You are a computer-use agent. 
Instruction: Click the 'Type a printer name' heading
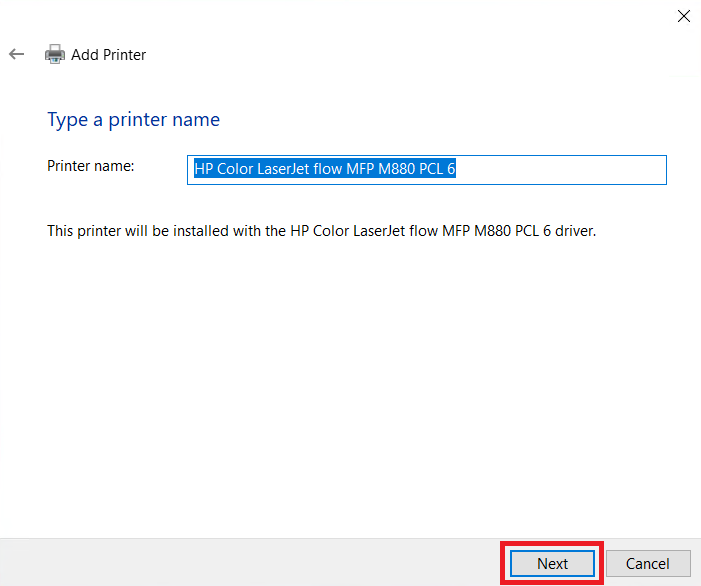pyautogui.click(x=134, y=120)
